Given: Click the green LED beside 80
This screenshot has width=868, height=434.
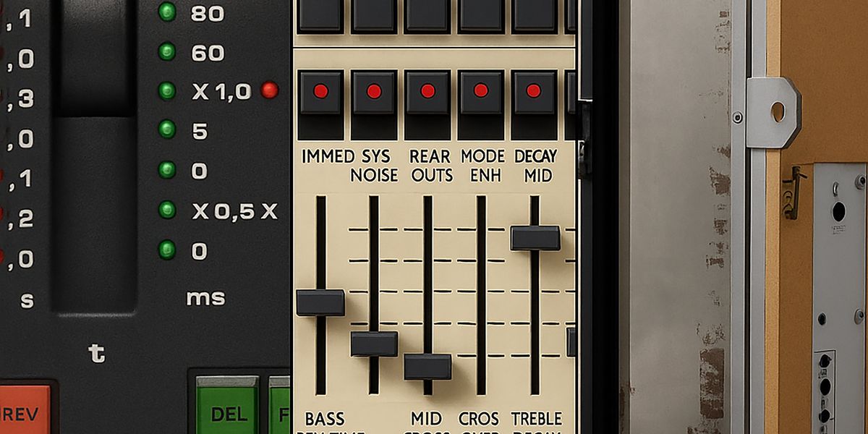Looking at the screenshot, I should pos(167,12).
